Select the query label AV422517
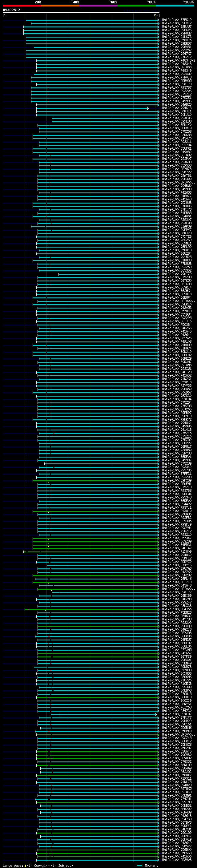This screenshot has height=868, width=197. (x=11, y=10)
